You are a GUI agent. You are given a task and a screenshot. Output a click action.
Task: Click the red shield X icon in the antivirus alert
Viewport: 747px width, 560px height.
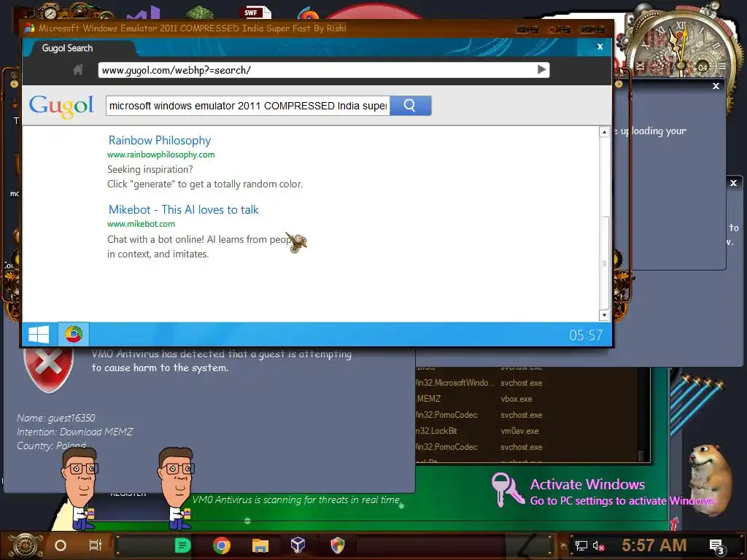coord(49,370)
